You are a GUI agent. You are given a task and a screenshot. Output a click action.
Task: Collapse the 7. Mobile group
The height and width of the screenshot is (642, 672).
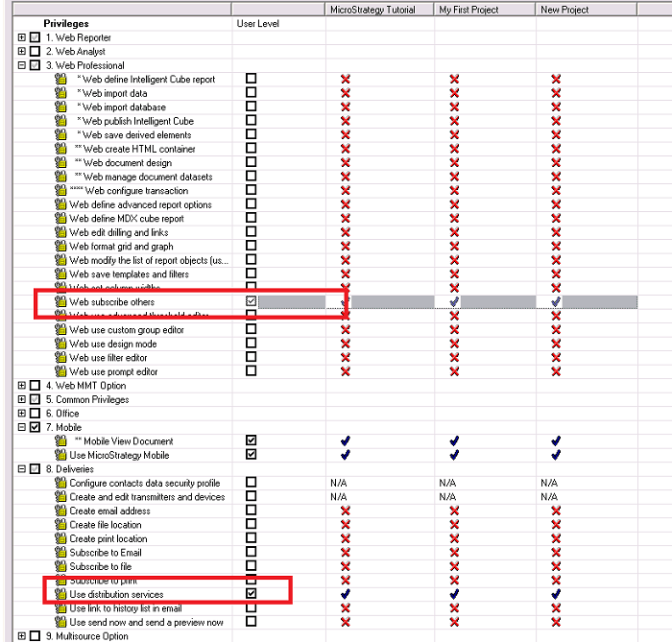click(22, 427)
